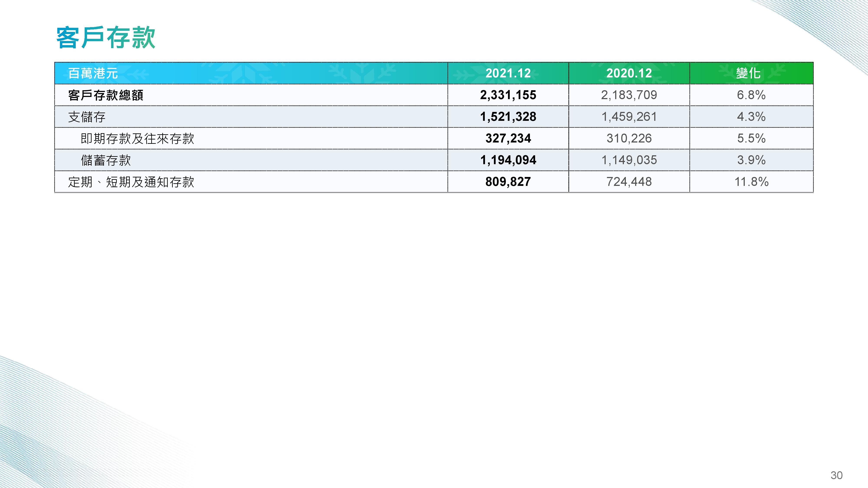Image resolution: width=868 pixels, height=488 pixels.
Task: Select the value 1,194,094
Action: click(x=508, y=160)
